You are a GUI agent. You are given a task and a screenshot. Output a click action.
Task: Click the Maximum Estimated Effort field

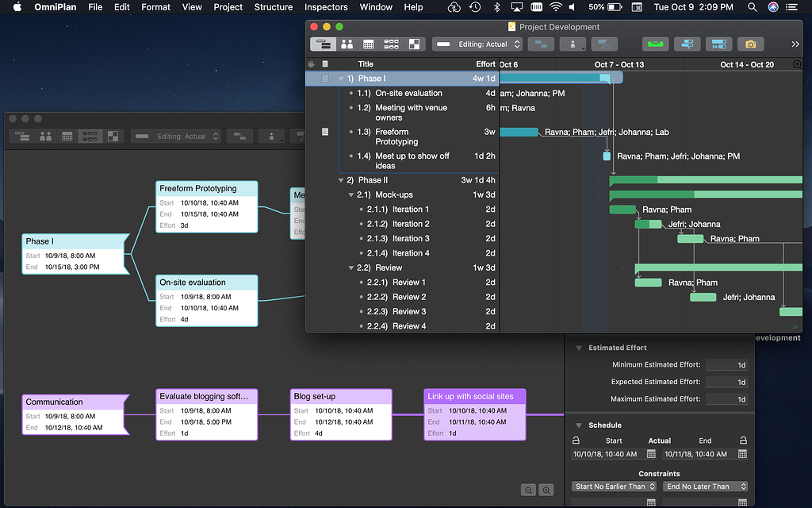[726, 399]
